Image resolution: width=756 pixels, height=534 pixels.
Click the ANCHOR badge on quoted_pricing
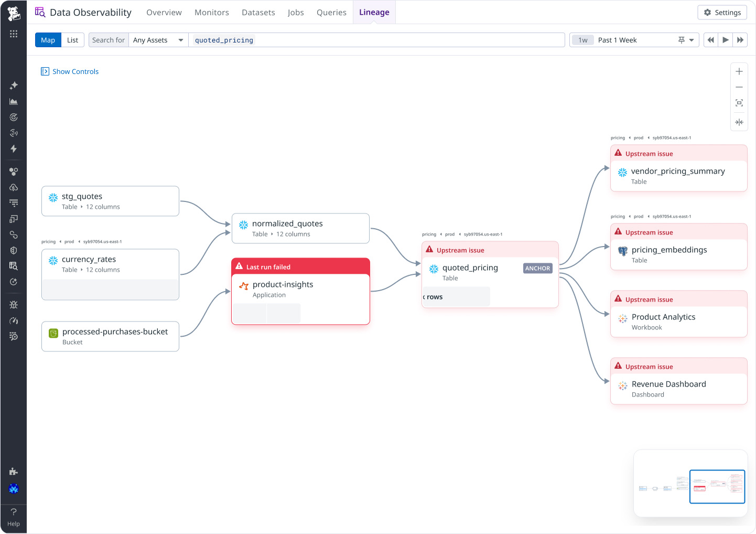(x=538, y=268)
